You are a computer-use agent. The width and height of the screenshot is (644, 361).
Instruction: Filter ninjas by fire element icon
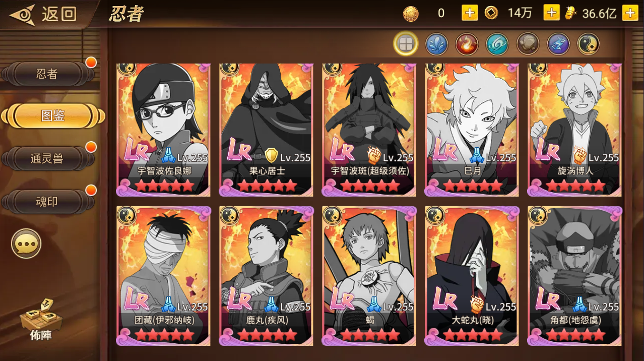coord(467,44)
